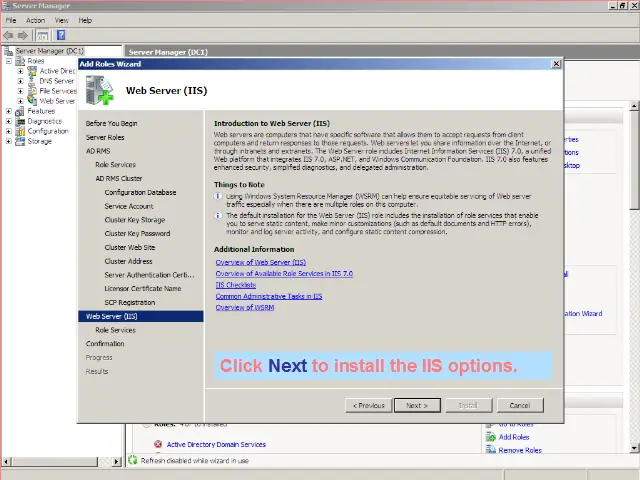640x480 pixels.
Task: Expand the Active Directory tree node
Action: 20,71
